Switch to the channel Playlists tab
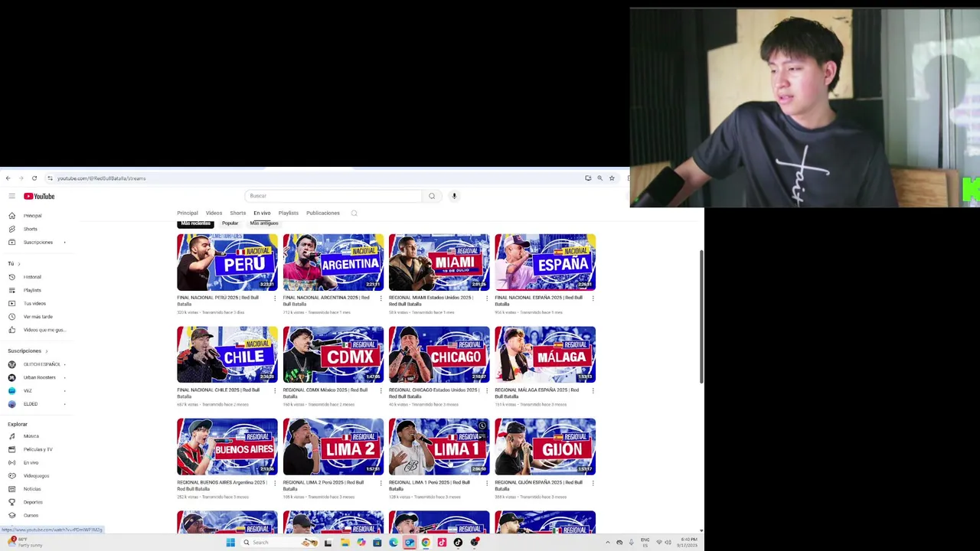Image resolution: width=980 pixels, height=551 pixels. point(289,214)
